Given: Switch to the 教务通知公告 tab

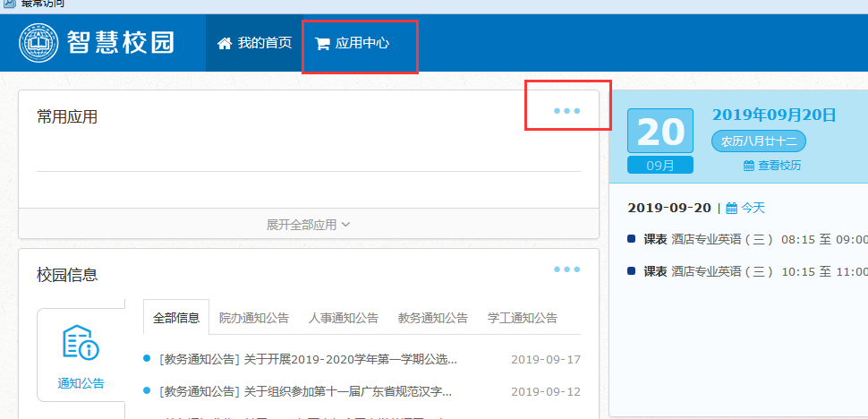Looking at the screenshot, I should click(x=433, y=318).
